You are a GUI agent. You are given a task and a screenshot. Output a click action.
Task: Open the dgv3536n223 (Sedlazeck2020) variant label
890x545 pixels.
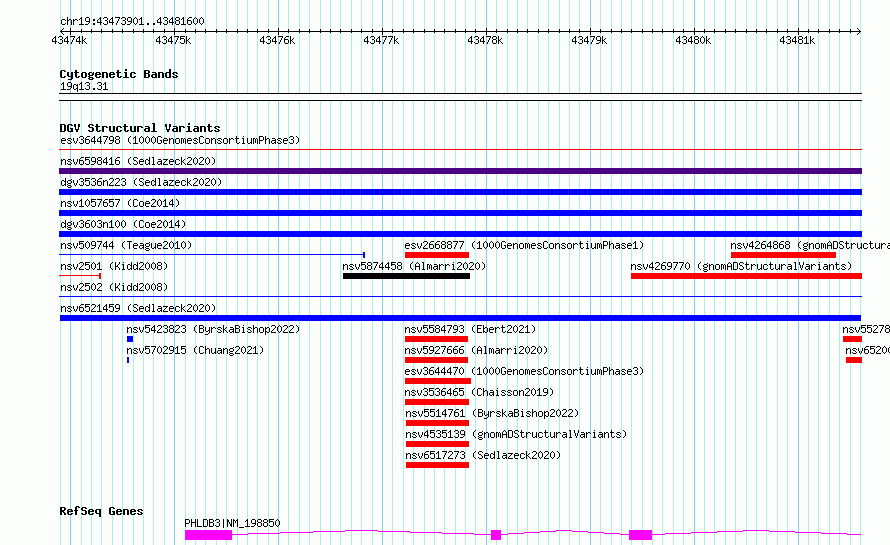(x=141, y=182)
